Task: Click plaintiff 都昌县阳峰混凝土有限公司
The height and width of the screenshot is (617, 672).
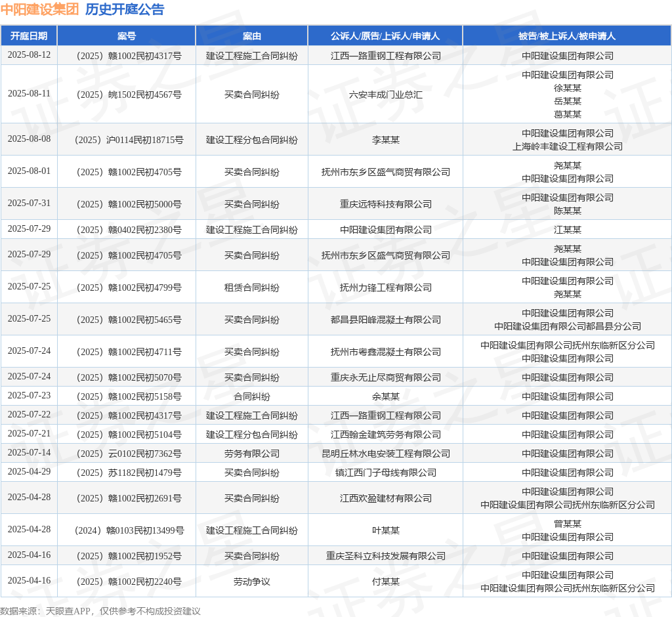Action: (x=385, y=320)
